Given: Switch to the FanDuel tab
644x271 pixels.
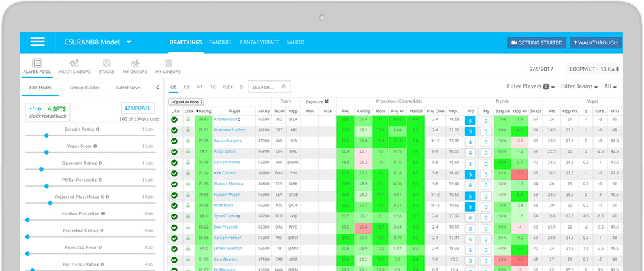Looking at the screenshot, I should click(x=221, y=42).
